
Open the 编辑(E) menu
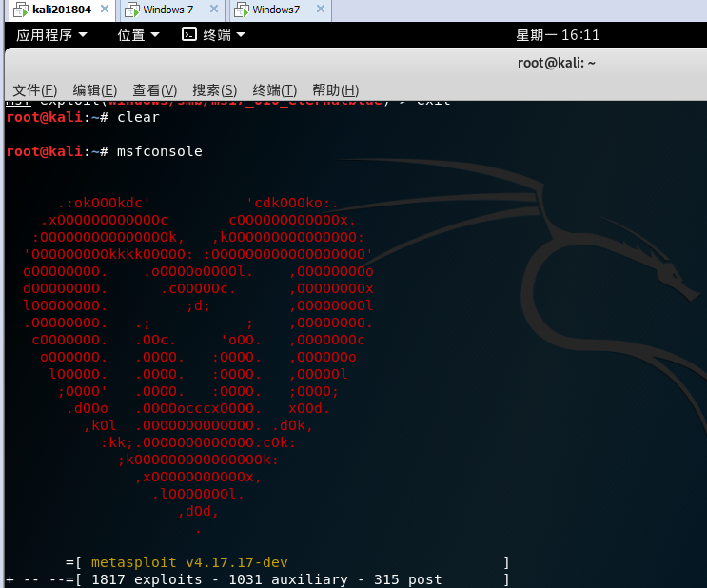tap(95, 90)
